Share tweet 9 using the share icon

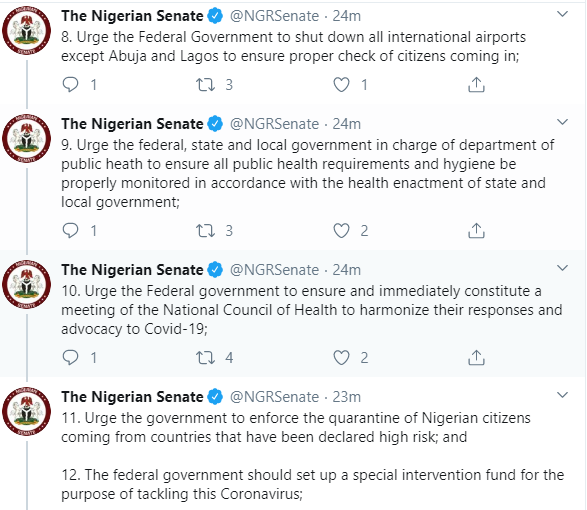tap(476, 231)
